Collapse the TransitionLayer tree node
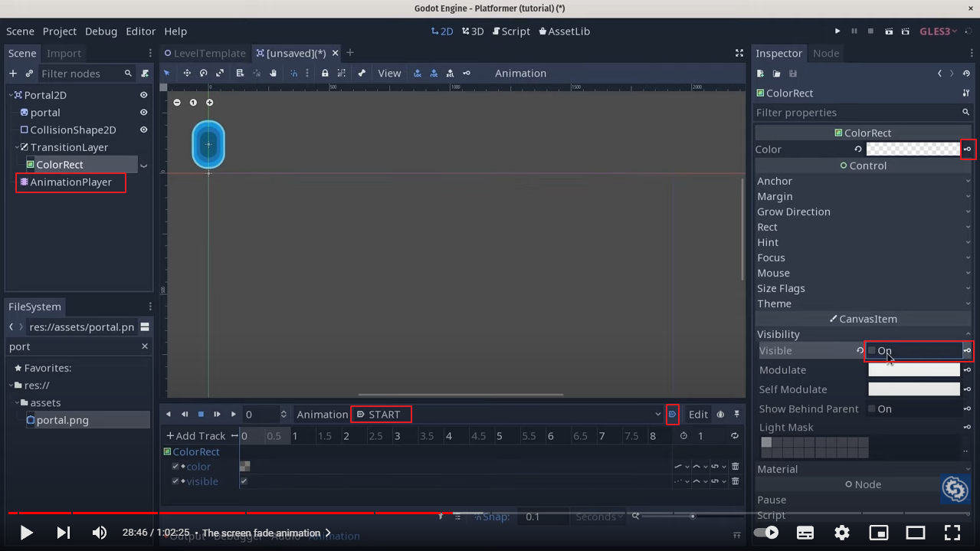The height and width of the screenshot is (551, 980). pos(17,147)
